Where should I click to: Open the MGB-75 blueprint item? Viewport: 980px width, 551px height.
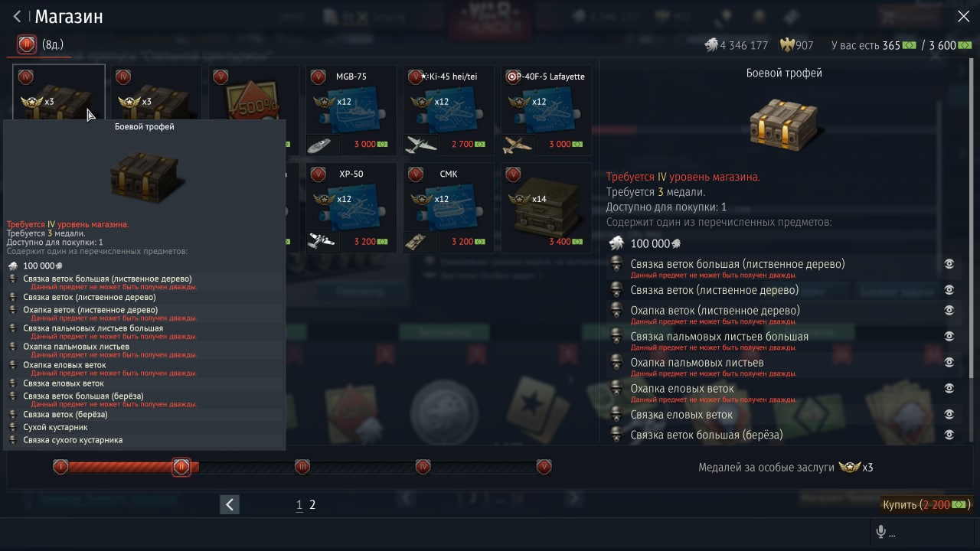point(351,111)
